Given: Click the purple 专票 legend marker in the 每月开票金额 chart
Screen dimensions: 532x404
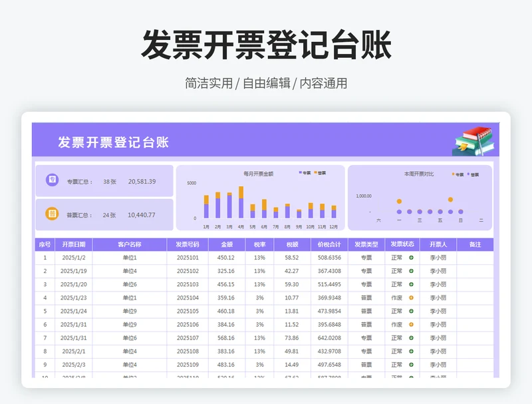Looking at the screenshot, I should point(301,172).
